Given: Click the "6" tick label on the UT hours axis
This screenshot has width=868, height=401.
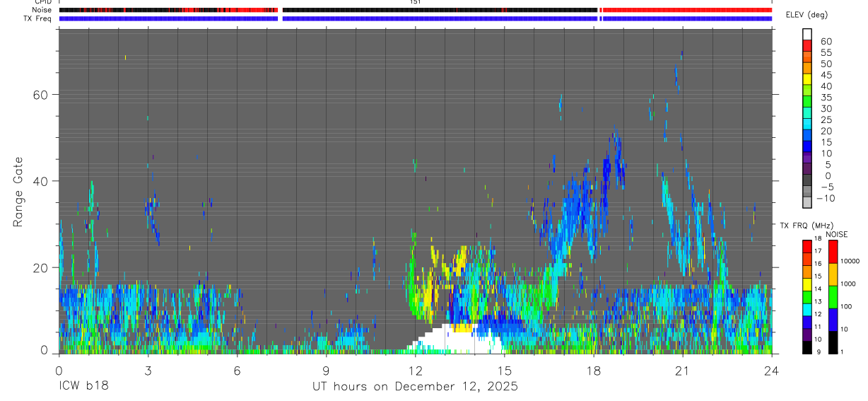Looking at the screenshot, I should point(237,371).
